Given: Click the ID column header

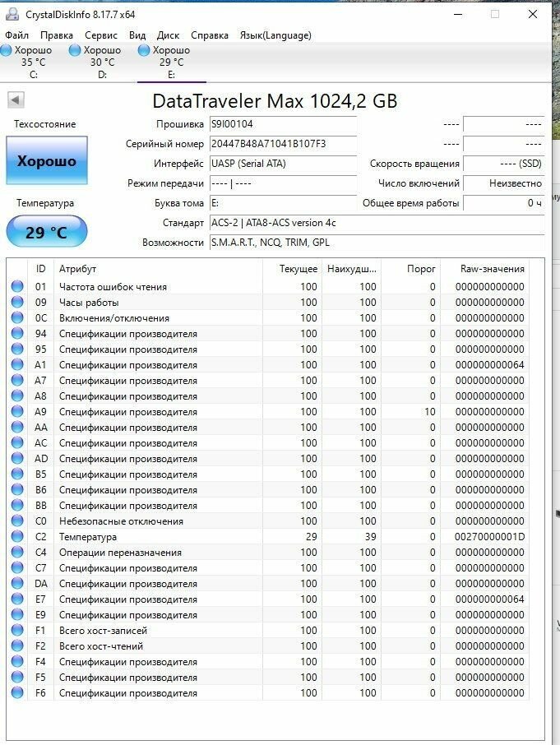Looking at the screenshot, I should coord(41,269).
